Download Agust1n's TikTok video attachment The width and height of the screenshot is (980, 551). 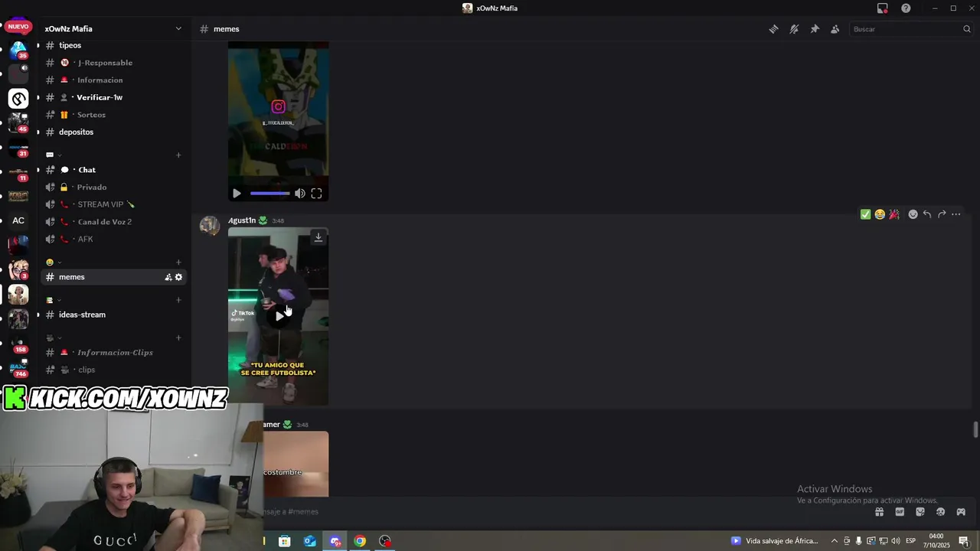point(318,237)
